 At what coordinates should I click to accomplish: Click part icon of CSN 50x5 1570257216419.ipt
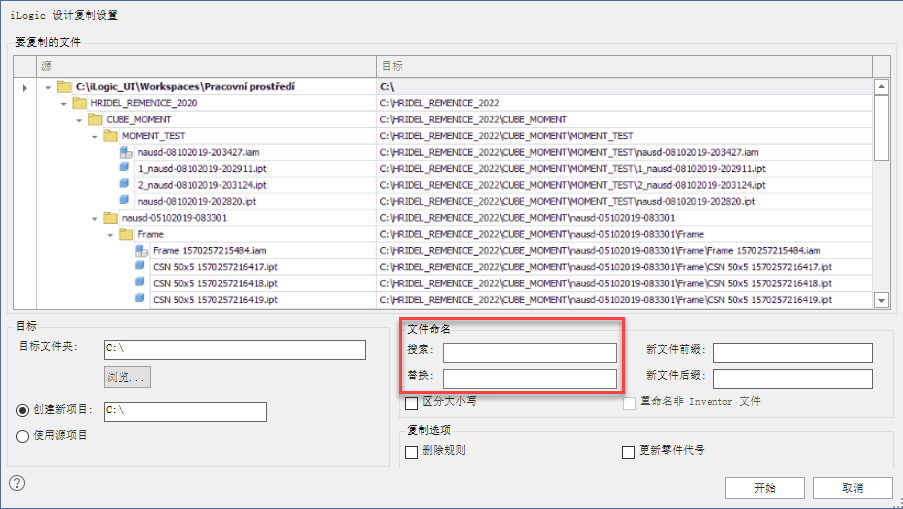[139, 298]
